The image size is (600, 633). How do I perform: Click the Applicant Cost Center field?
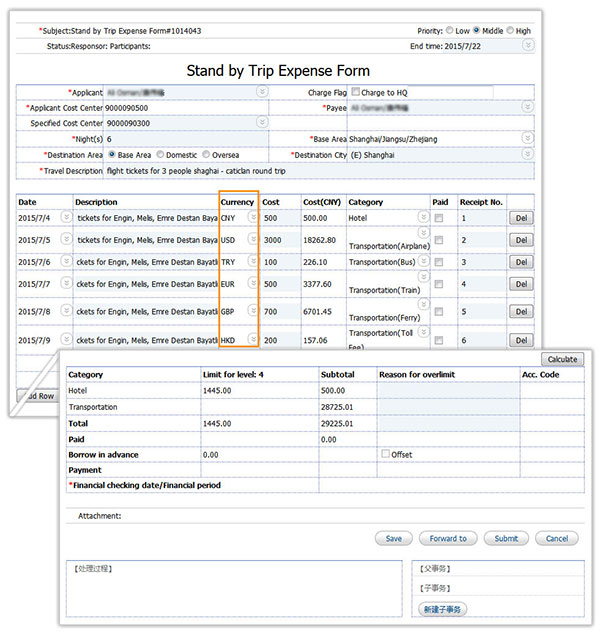point(186,108)
